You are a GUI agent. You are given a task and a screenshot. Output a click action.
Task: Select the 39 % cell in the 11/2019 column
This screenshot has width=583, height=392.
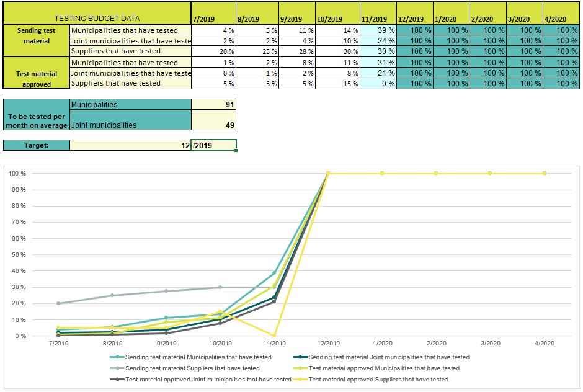(x=378, y=30)
